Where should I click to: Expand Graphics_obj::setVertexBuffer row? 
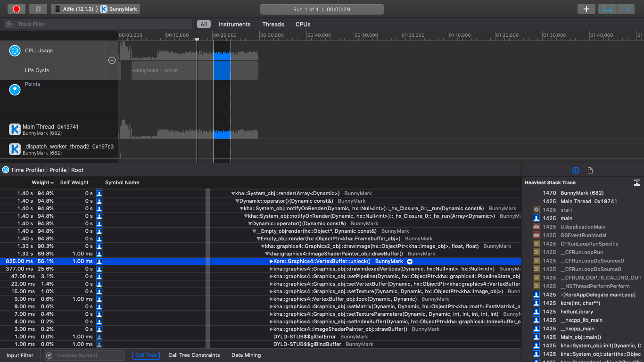[x=271, y=284]
